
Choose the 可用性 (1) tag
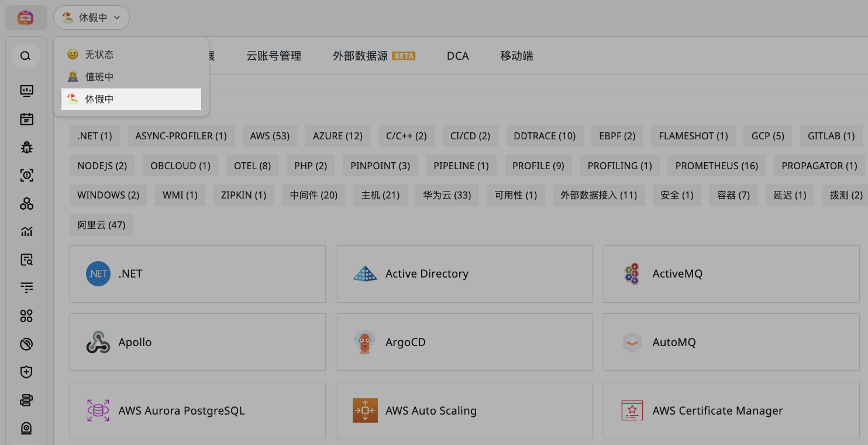(516, 195)
